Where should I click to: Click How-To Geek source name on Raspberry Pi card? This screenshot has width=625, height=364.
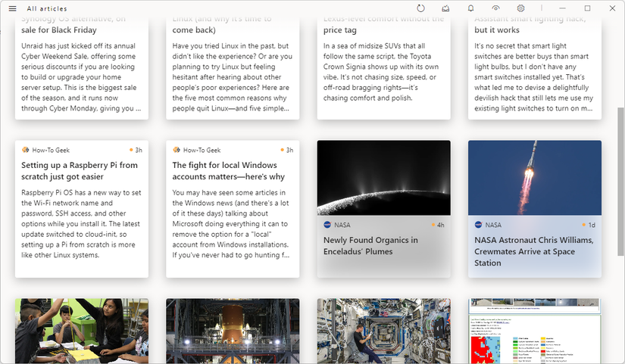tap(51, 150)
